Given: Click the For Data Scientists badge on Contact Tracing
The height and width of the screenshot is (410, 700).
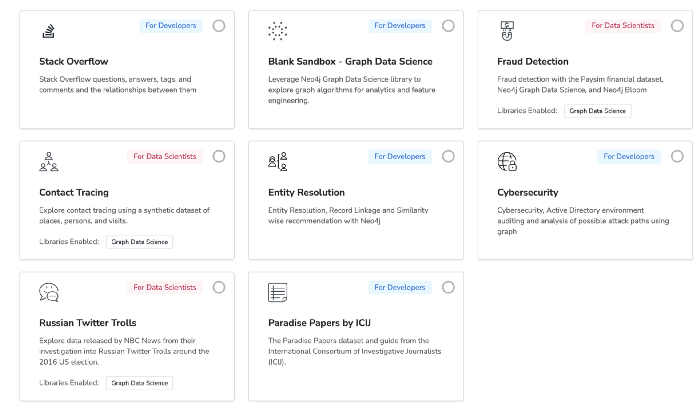Looking at the screenshot, I should [165, 156].
